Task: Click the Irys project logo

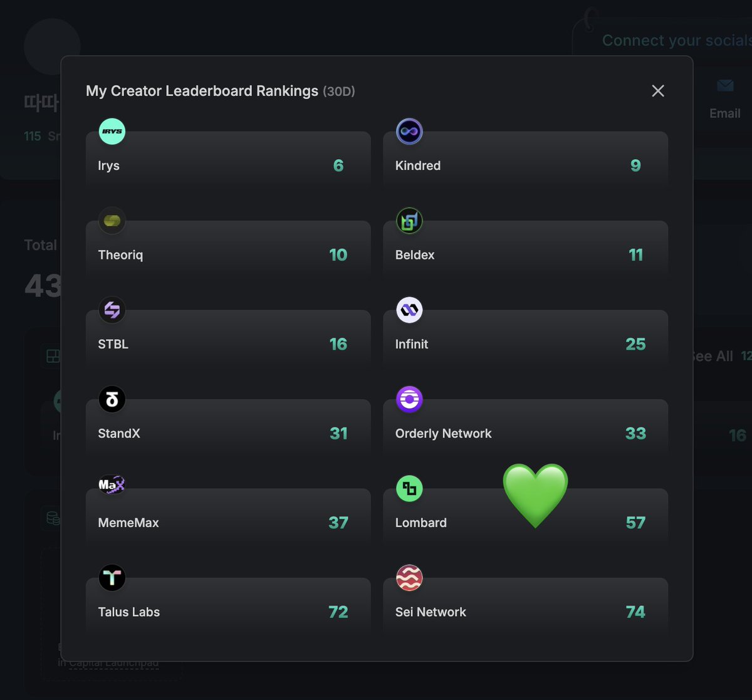Action: [x=112, y=132]
